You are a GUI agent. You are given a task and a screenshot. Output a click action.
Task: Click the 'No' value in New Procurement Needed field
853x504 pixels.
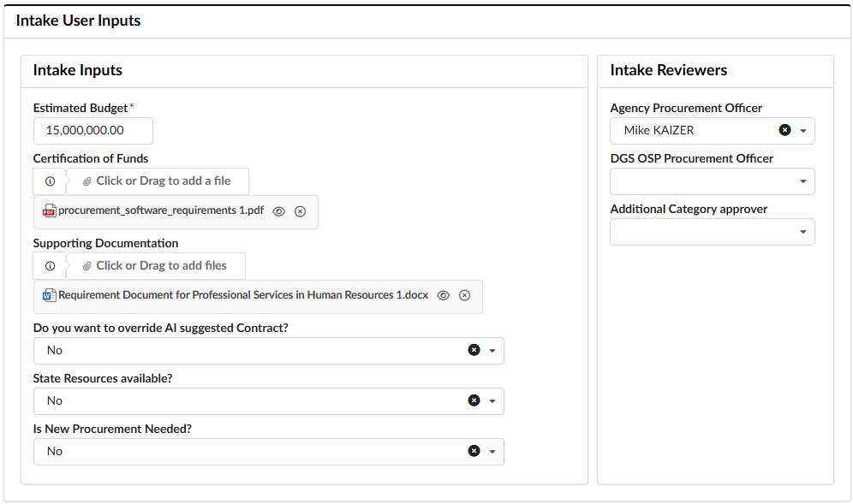pyautogui.click(x=55, y=452)
